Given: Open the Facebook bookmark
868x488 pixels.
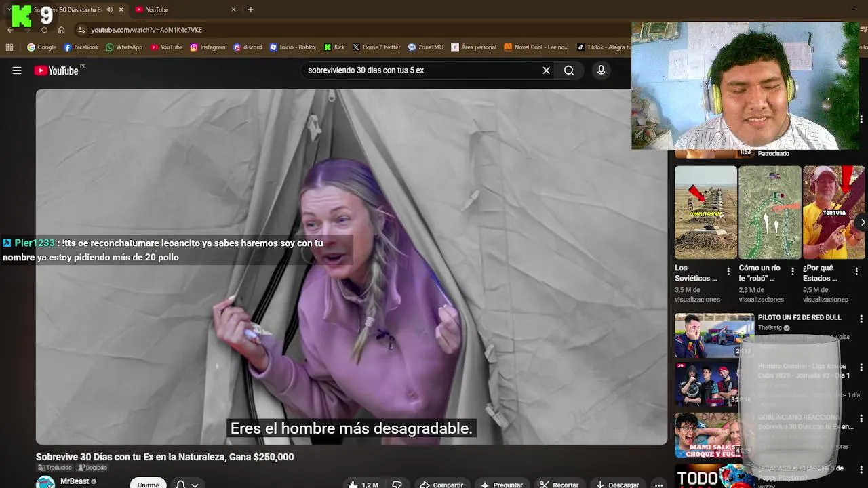Looking at the screenshot, I should pos(81,47).
